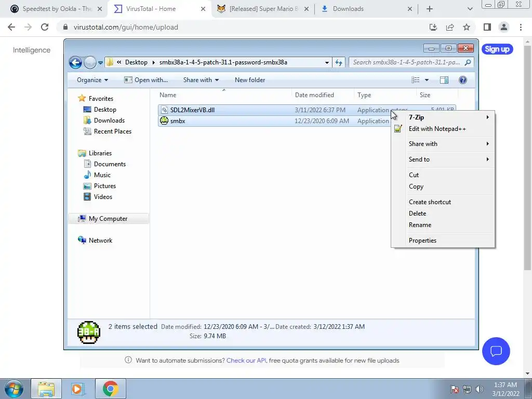Viewport: 532px width, 399px height.
Task: Switch to the Speedtest by Ookla tab
Action: click(x=56, y=9)
